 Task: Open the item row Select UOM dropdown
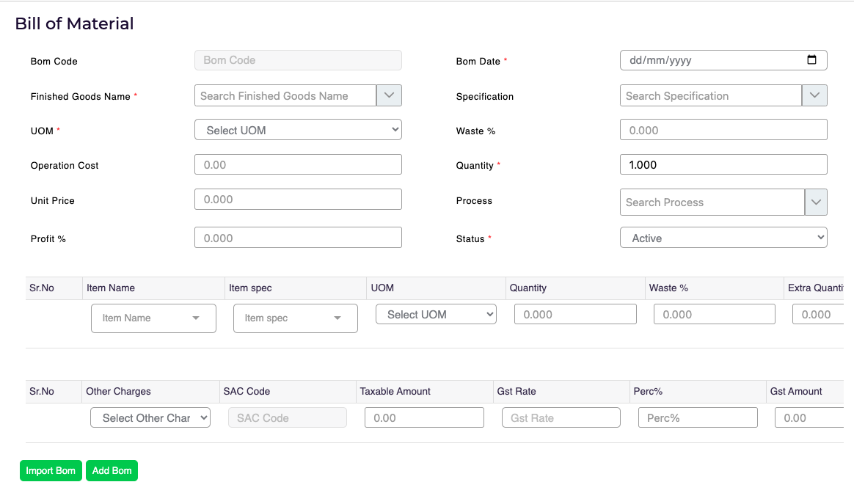coord(436,314)
